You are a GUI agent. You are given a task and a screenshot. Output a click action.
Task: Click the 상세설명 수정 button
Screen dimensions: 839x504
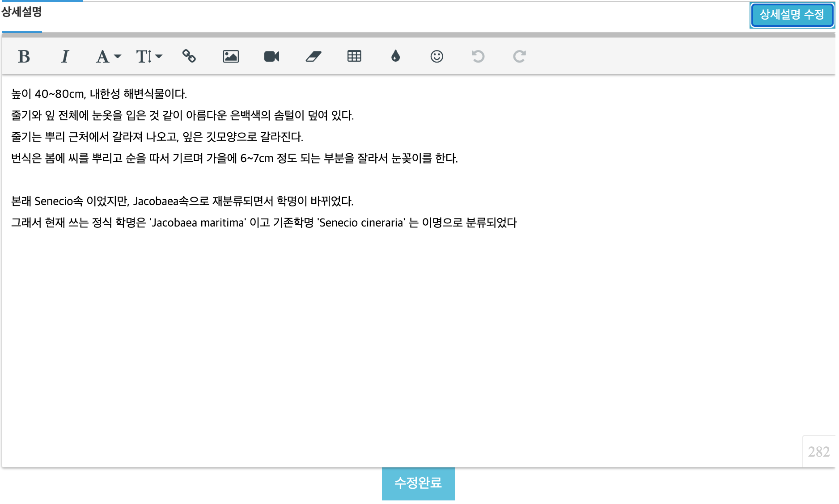[792, 15]
